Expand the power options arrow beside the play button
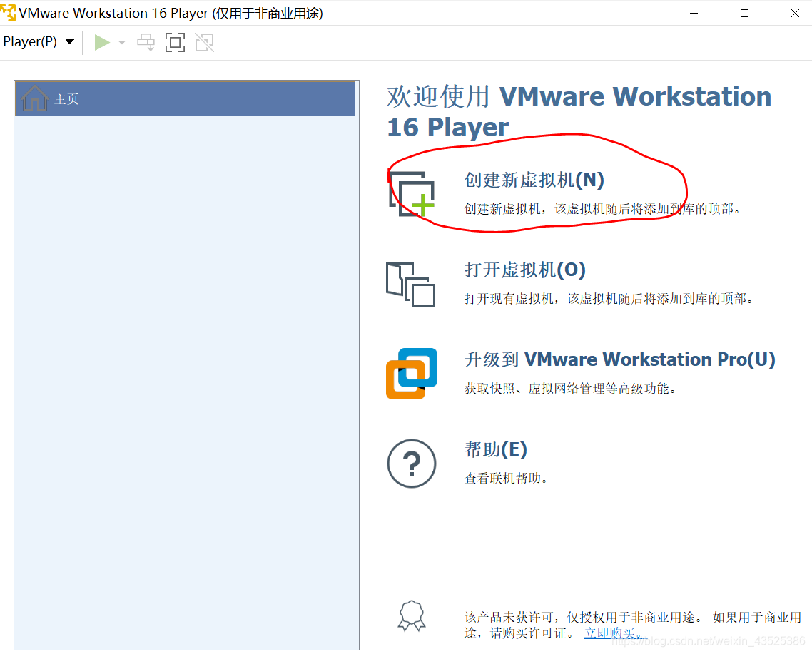 pyautogui.click(x=122, y=43)
